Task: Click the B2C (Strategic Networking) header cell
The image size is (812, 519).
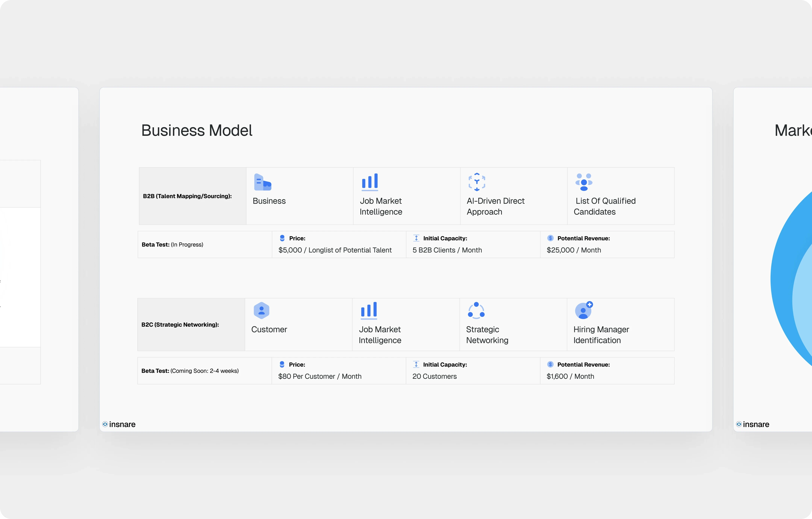Action: (x=191, y=325)
